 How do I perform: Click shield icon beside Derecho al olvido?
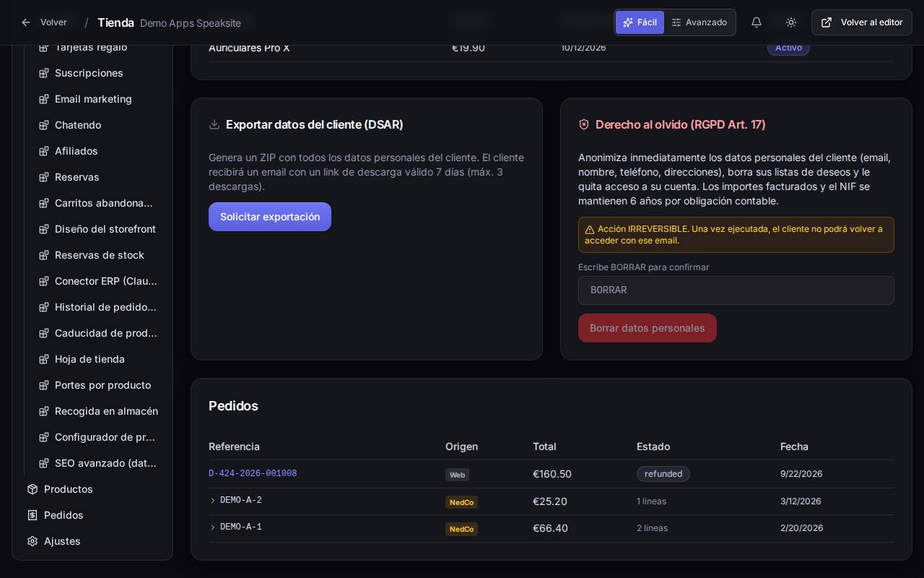click(584, 124)
